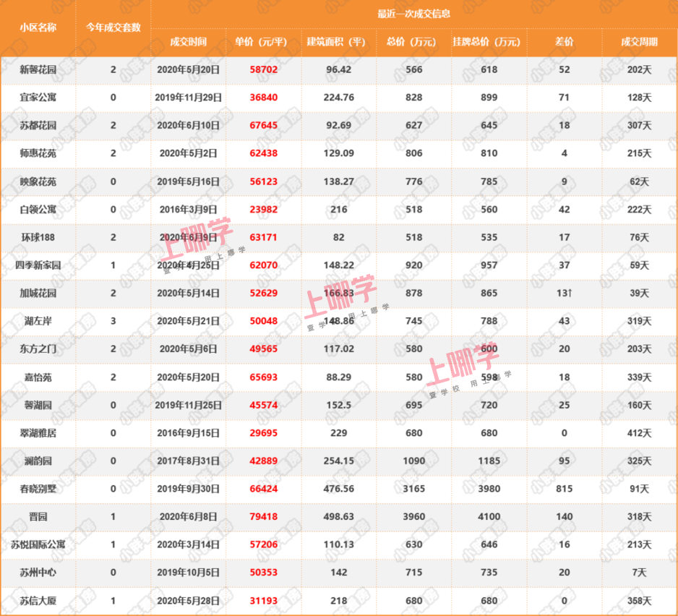678x616 pixels.
Task: Click the 馨湖园 row name
Action: pos(38,406)
